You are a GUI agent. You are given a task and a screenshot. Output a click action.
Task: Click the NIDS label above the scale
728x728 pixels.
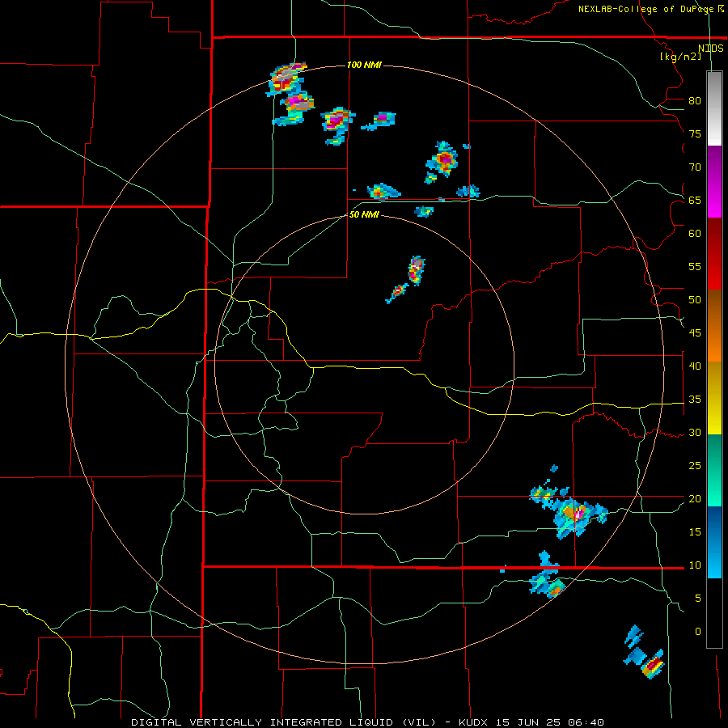(x=711, y=48)
